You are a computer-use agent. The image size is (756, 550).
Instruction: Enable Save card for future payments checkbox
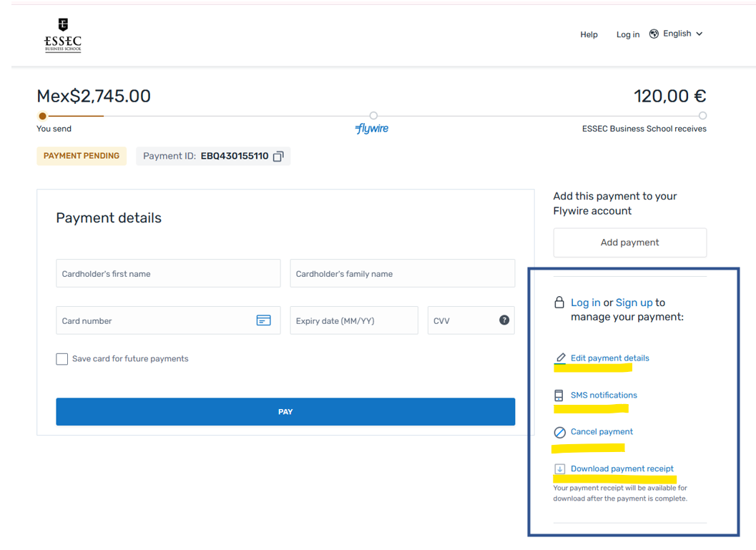point(62,359)
